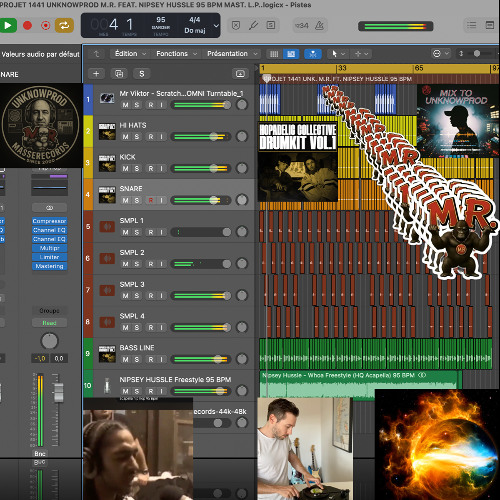Mute the SMPL 2 track
This screenshot has height=500, width=500.
(125, 264)
